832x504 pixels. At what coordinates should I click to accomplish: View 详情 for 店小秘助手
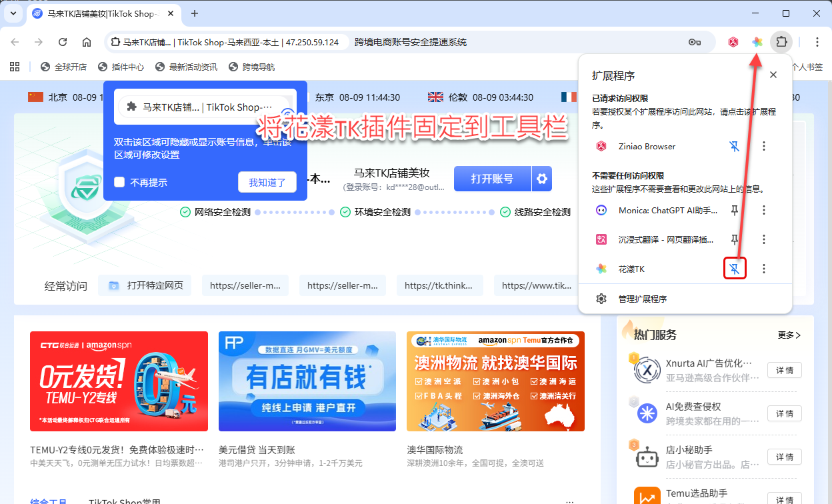coord(785,457)
